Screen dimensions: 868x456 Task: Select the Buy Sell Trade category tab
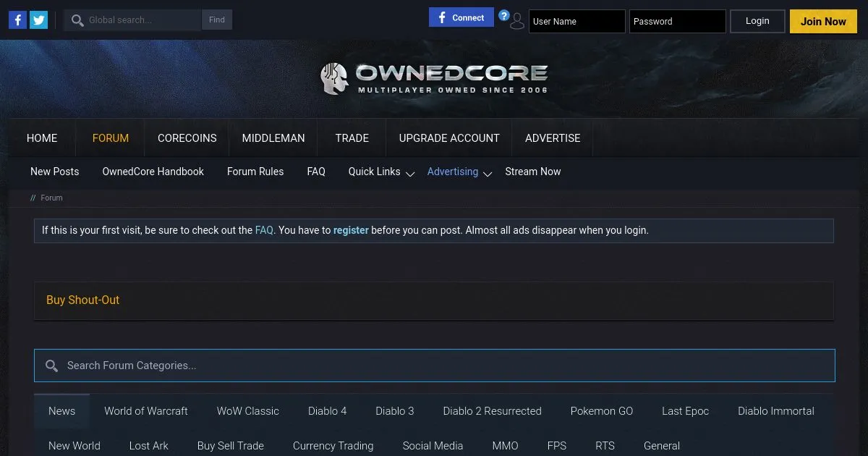pyautogui.click(x=231, y=446)
